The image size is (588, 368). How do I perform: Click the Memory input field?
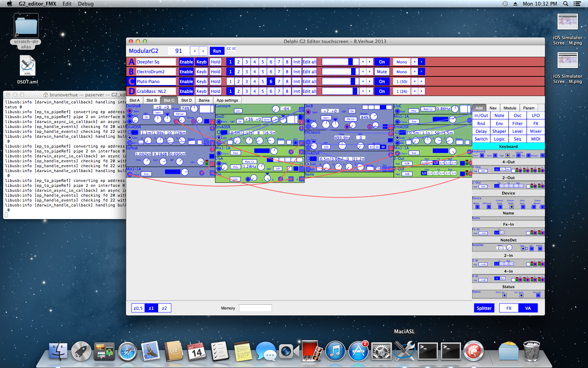click(x=255, y=308)
